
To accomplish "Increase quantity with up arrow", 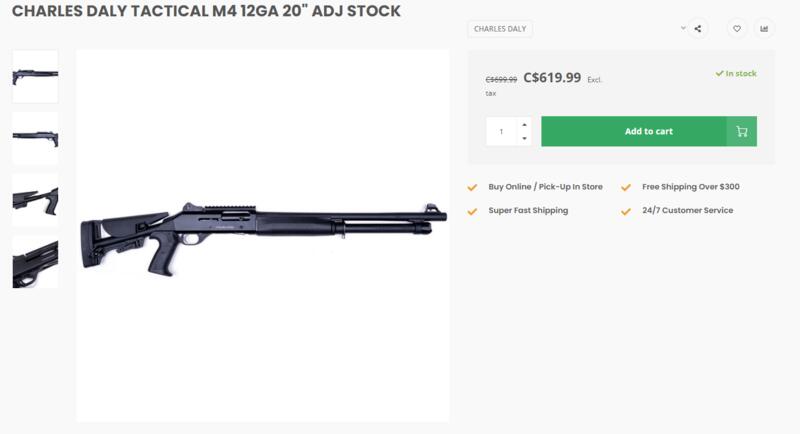I will click(525, 125).
